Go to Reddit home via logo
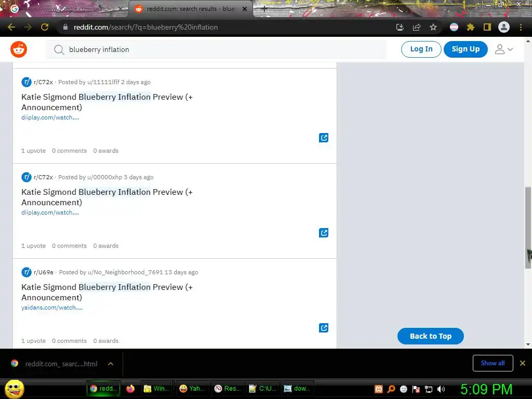The width and height of the screenshot is (532, 399). coord(19,49)
